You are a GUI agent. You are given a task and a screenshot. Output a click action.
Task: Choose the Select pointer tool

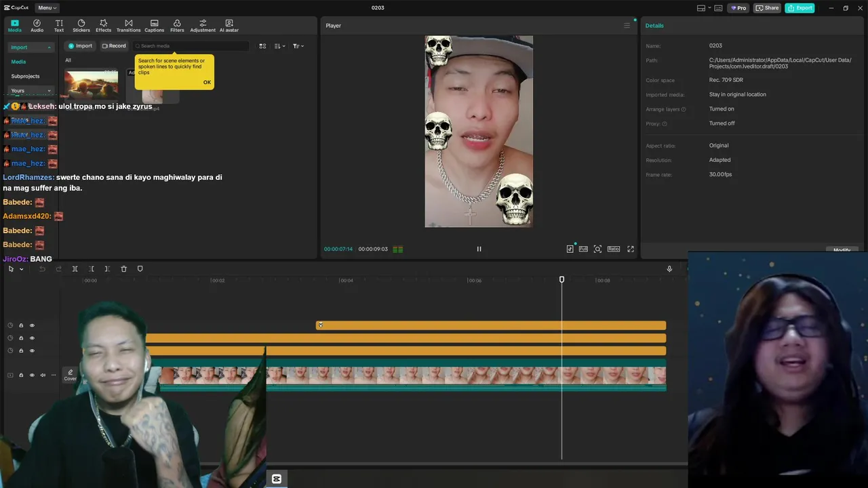[11, 269]
